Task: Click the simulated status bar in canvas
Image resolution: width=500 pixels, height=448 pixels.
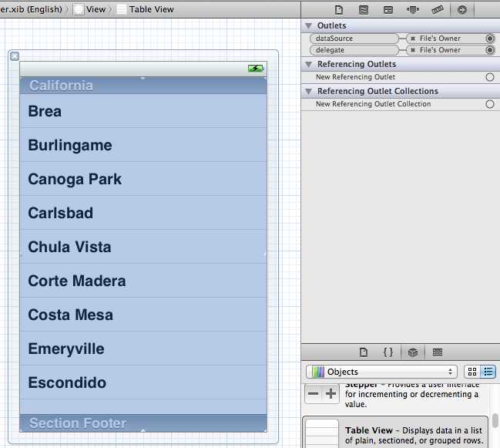Action: (x=143, y=69)
